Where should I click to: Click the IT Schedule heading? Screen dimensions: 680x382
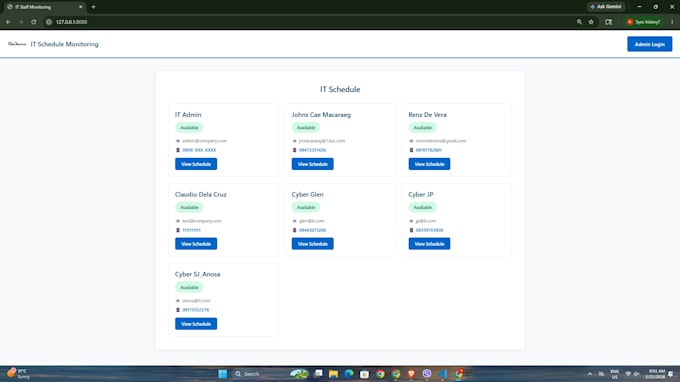340,89
